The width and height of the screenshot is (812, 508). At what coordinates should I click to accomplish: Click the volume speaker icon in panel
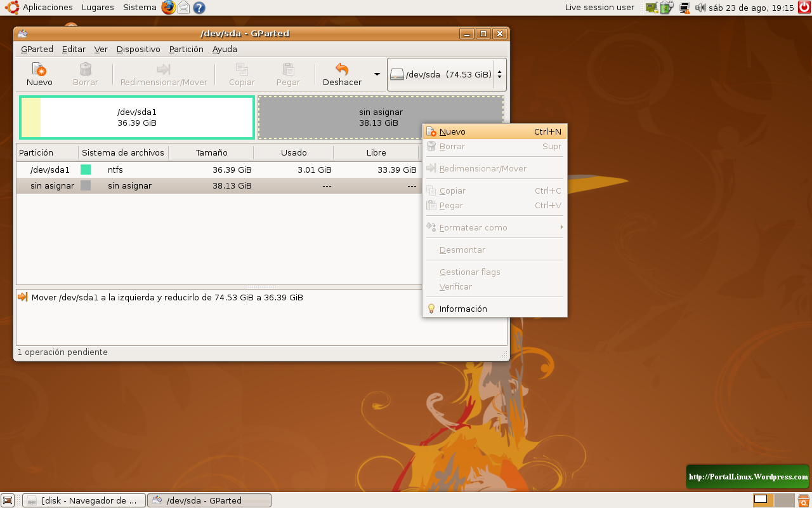tap(700, 8)
